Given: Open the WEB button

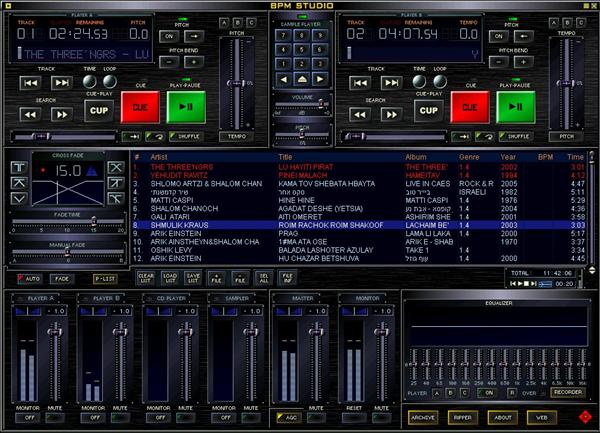Looking at the screenshot, I should tap(542, 418).
